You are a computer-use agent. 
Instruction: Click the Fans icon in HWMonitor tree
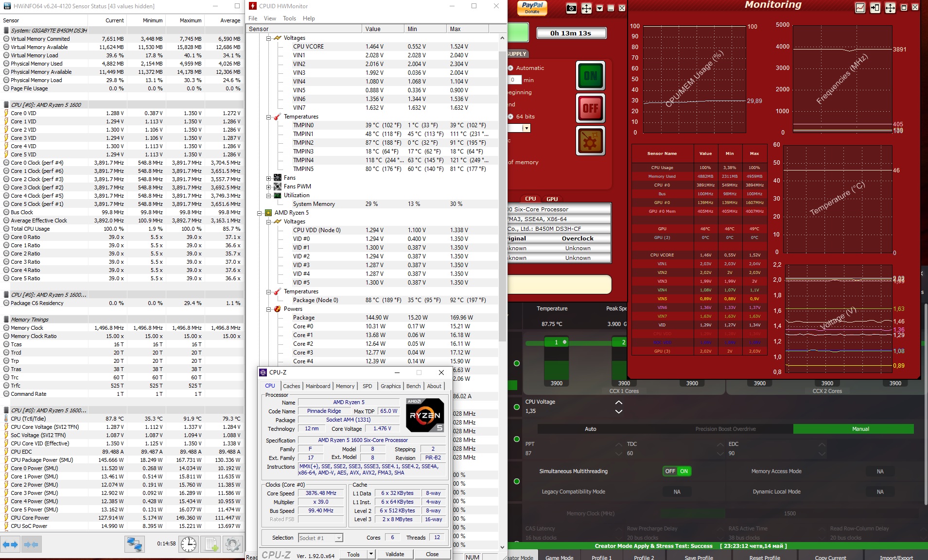coord(278,178)
